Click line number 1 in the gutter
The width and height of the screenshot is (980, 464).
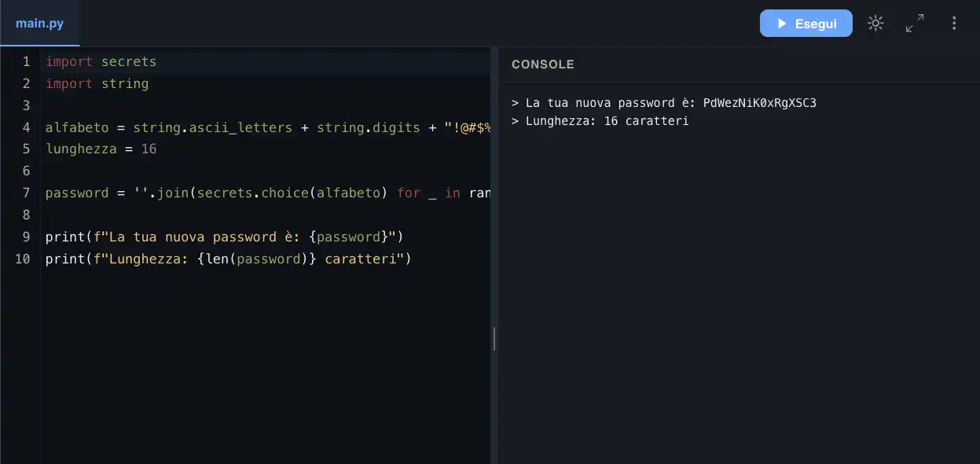point(26,61)
